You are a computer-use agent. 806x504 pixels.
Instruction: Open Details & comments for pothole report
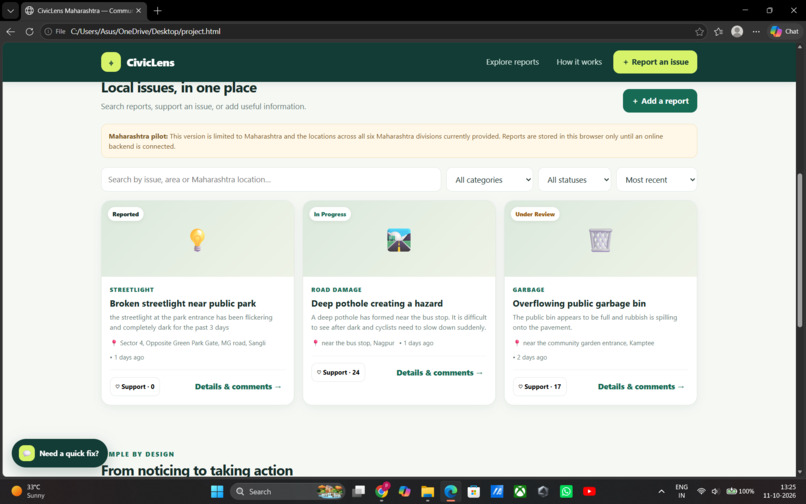[x=439, y=373]
